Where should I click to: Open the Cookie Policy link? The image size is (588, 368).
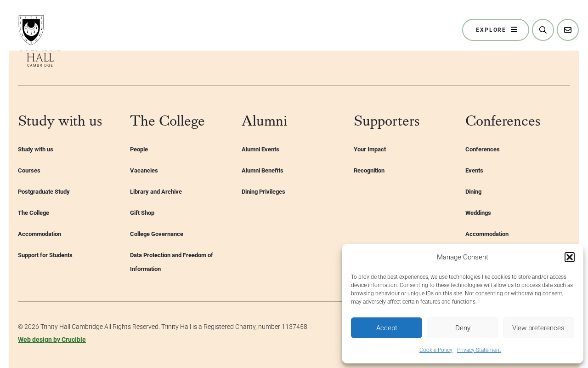click(x=436, y=350)
